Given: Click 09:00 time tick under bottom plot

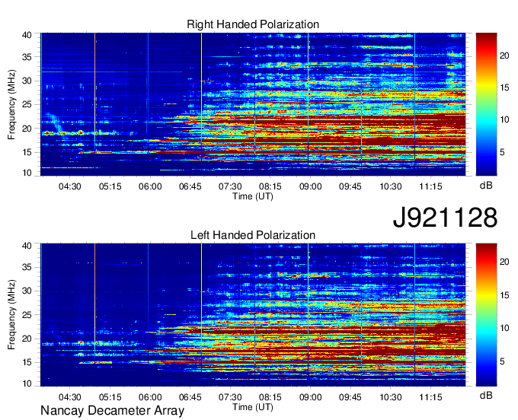Looking at the screenshot, I should (311, 397).
